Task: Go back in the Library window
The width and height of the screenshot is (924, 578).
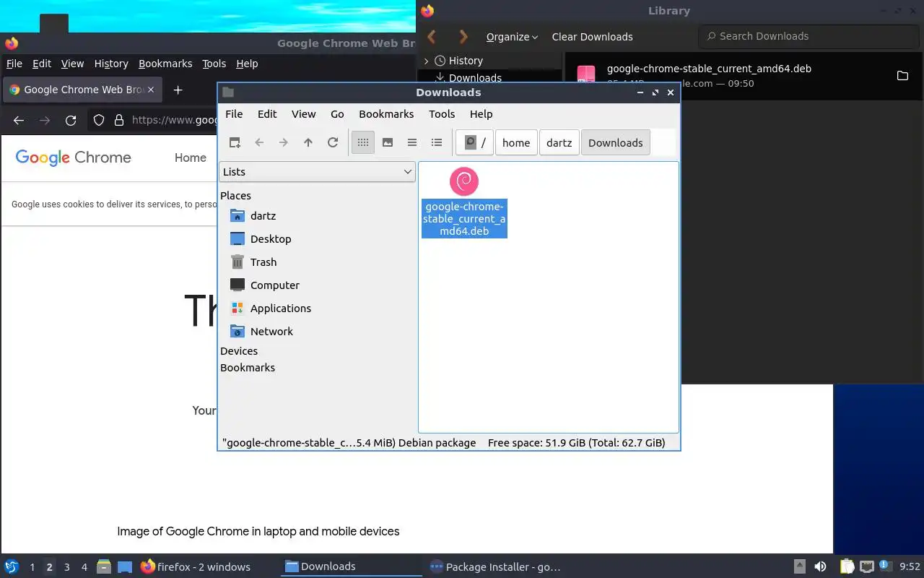Action: [x=432, y=36]
